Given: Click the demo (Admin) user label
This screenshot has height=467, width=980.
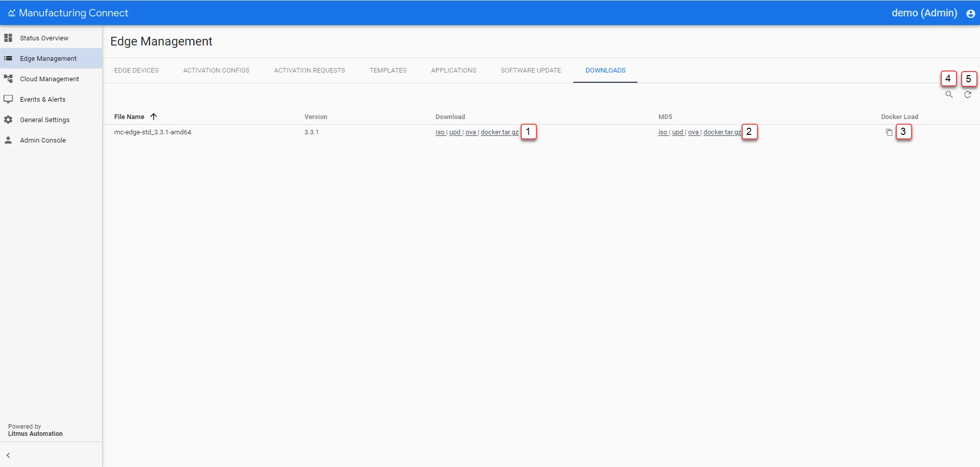Looking at the screenshot, I should 924,13.
